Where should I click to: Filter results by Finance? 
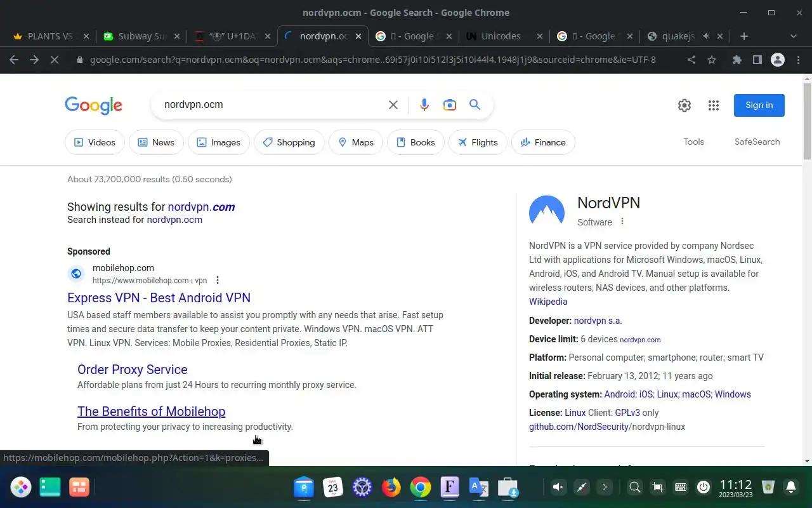pos(543,142)
